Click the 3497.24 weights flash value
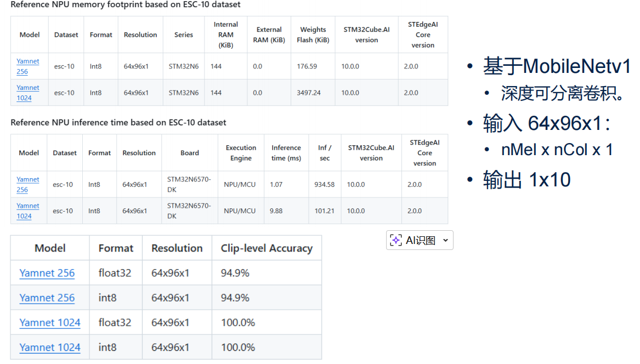640x364 pixels. point(309,93)
